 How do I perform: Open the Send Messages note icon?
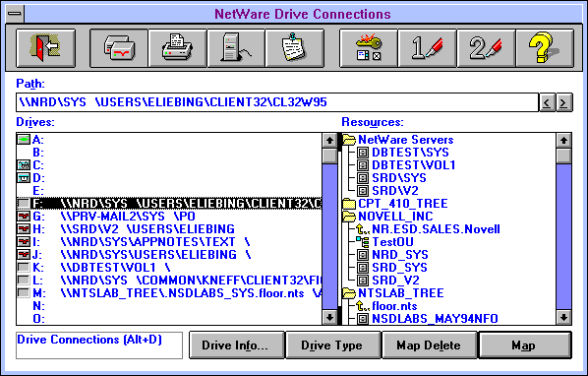tap(295, 48)
